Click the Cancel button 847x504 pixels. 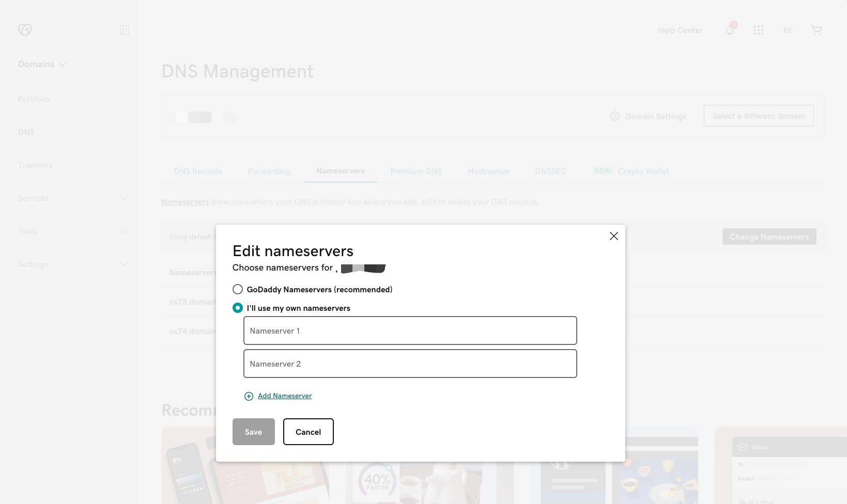coord(308,432)
